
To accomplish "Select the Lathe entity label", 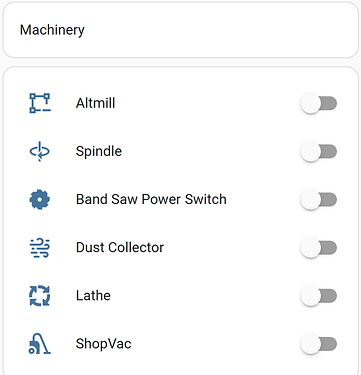I will 93,295.
